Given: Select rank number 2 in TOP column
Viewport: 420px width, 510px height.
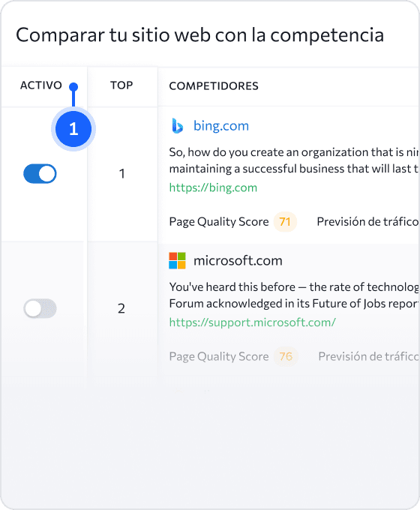Looking at the screenshot, I should (x=121, y=308).
